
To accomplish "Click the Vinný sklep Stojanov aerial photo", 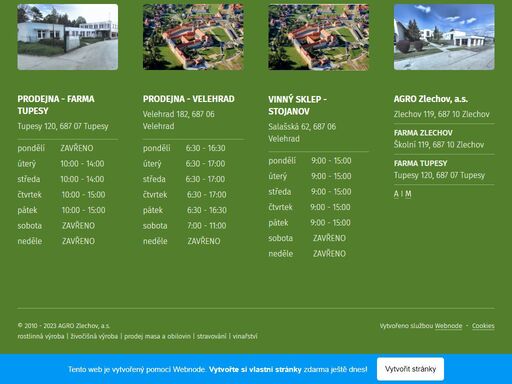I will click(x=319, y=37).
